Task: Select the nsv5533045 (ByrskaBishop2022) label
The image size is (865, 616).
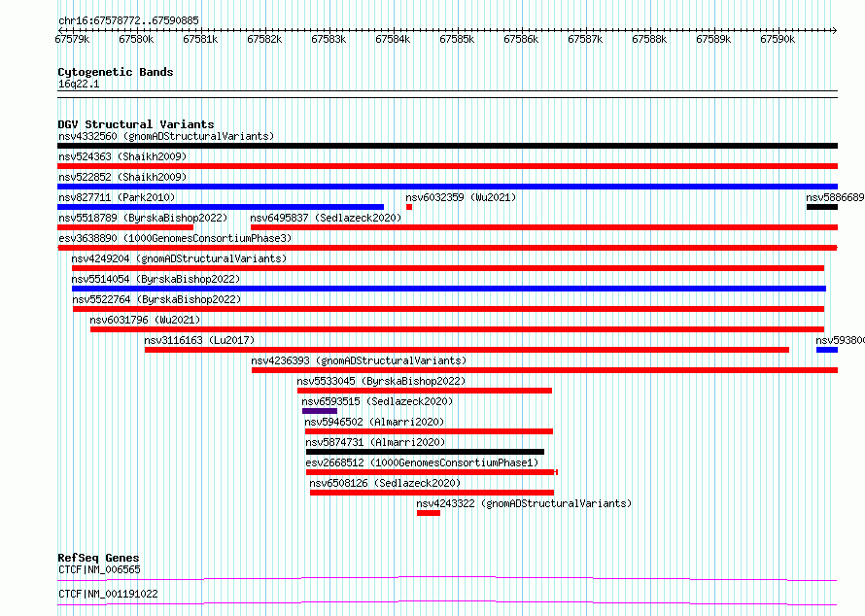Action: (x=381, y=381)
